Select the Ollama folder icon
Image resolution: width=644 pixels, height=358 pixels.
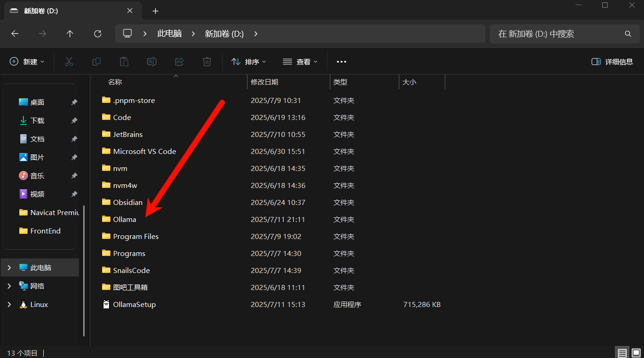point(106,219)
